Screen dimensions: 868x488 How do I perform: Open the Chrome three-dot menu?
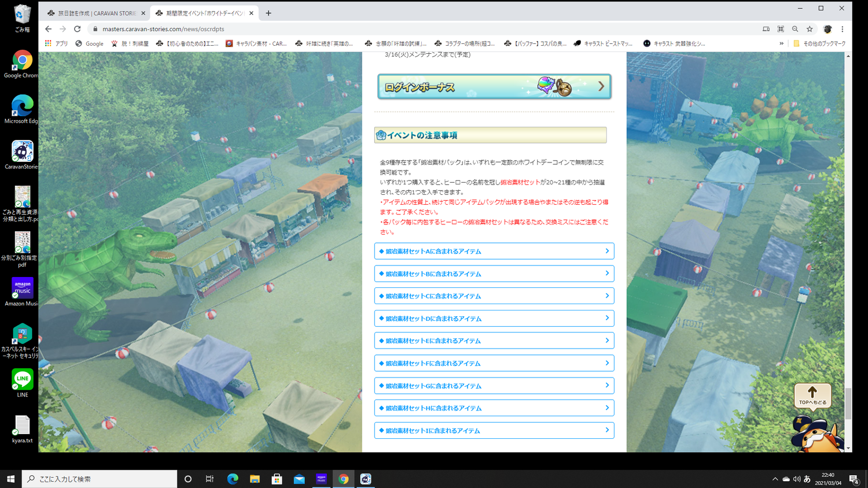tap(842, 29)
